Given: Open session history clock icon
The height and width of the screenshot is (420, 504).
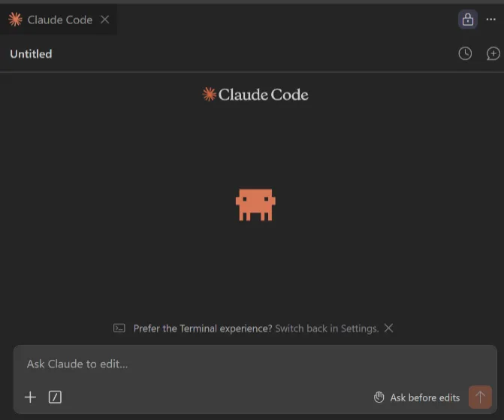Looking at the screenshot, I should click(465, 53).
